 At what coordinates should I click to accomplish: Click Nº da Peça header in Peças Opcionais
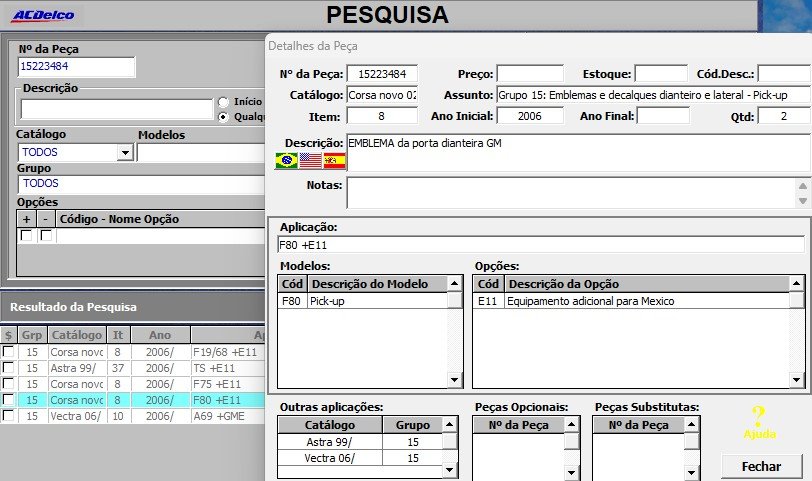519,425
